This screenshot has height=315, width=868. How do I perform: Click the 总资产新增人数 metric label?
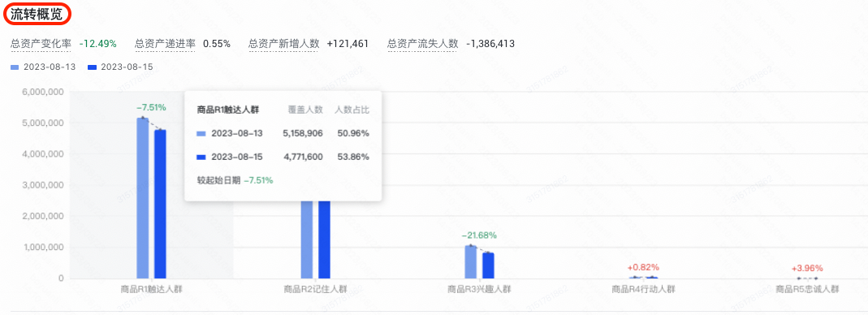[x=284, y=44]
